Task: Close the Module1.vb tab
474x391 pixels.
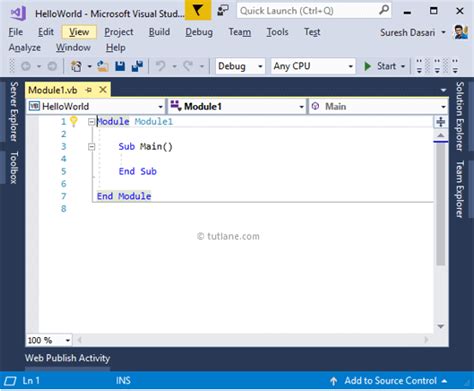Action: coord(103,90)
